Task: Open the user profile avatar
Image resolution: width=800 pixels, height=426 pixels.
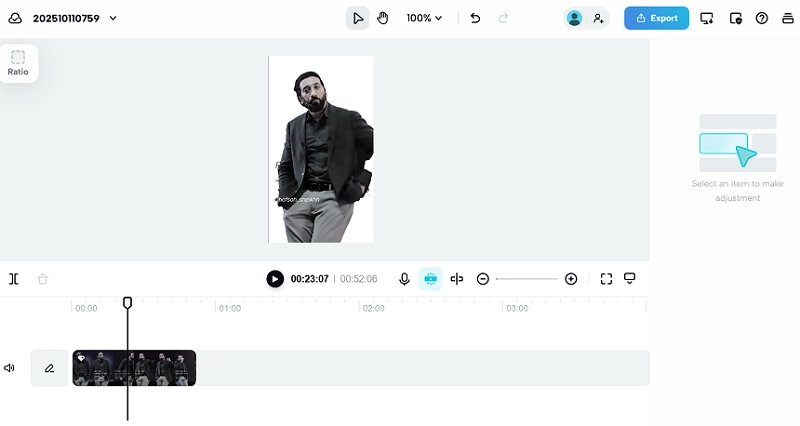Action: pyautogui.click(x=574, y=18)
